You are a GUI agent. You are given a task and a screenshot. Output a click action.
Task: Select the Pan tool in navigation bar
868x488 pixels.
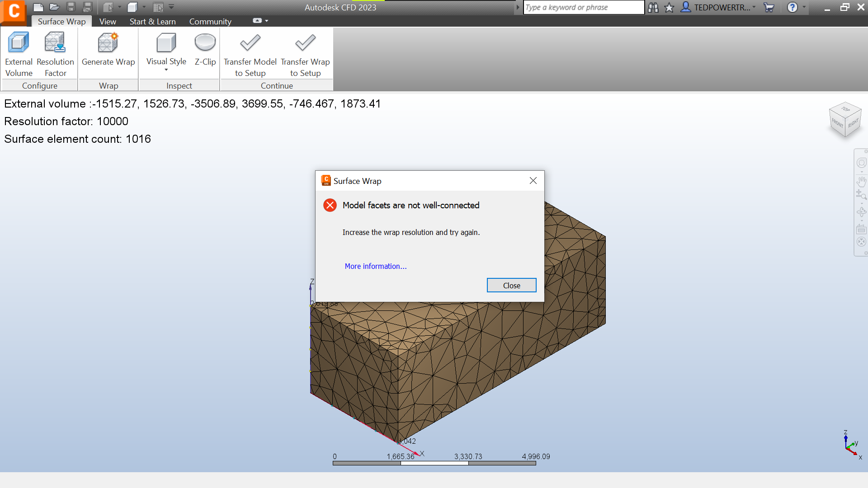pyautogui.click(x=862, y=182)
